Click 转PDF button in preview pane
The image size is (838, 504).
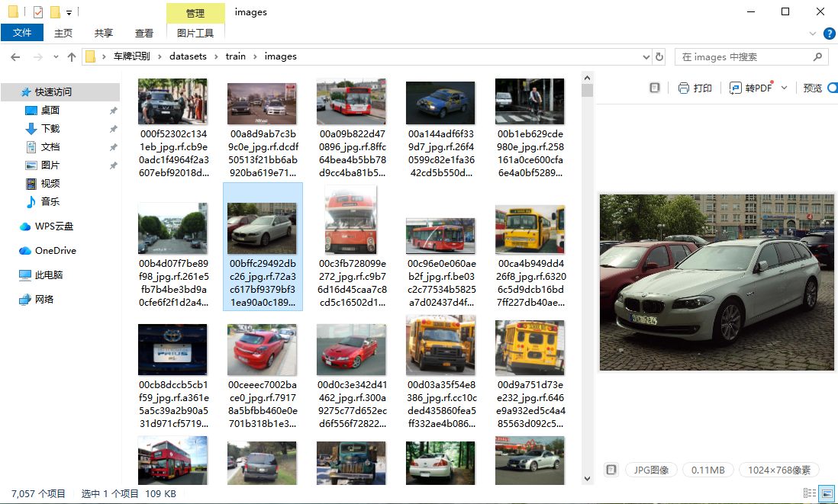click(752, 88)
